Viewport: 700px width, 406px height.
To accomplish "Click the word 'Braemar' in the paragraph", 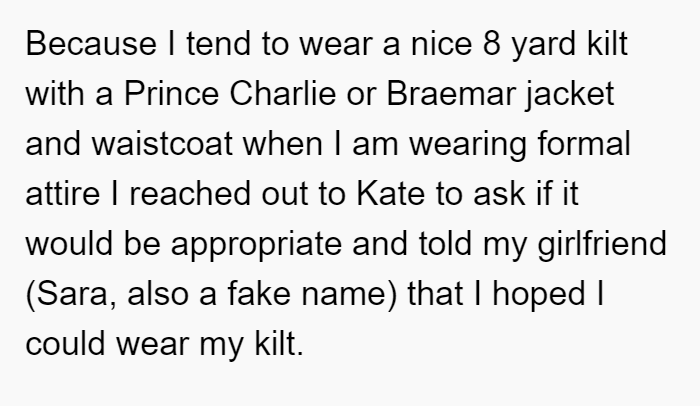I will point(451,94).
